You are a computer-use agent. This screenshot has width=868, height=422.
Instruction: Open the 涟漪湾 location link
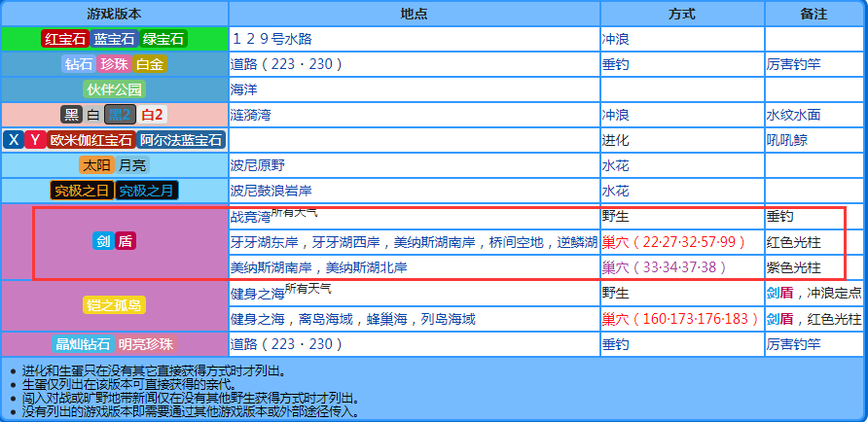251,115
